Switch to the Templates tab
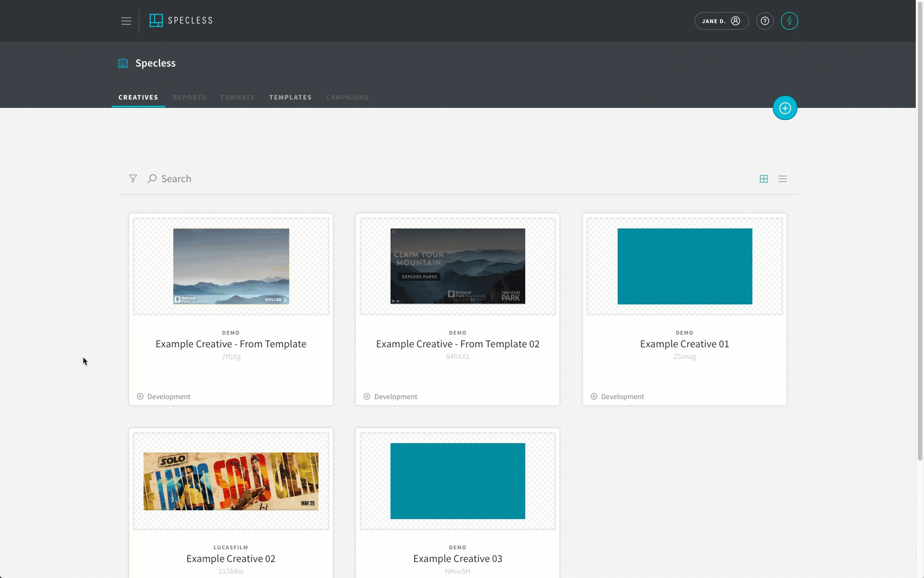This screenshot has height=578, width=924. coord(290,97)
